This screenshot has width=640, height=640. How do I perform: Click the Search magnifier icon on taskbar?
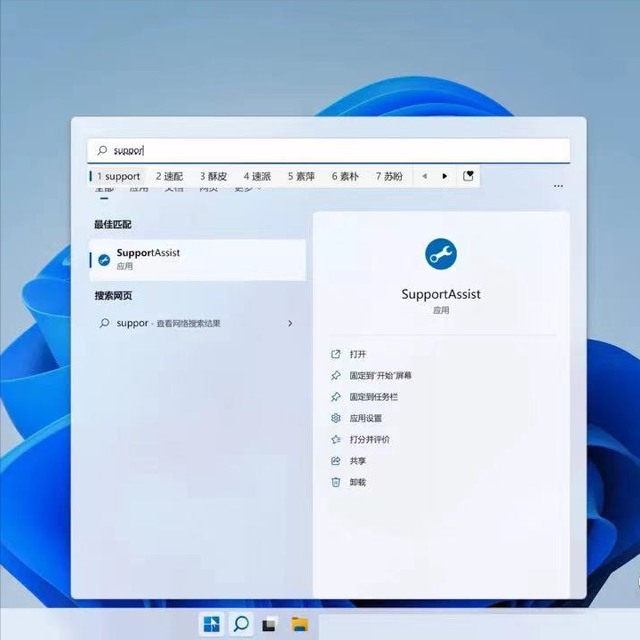241,625
